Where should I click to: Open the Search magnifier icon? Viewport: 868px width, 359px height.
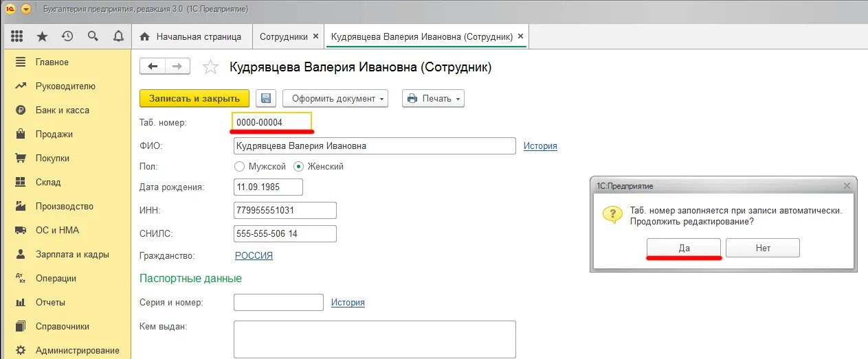click(93, 36)
